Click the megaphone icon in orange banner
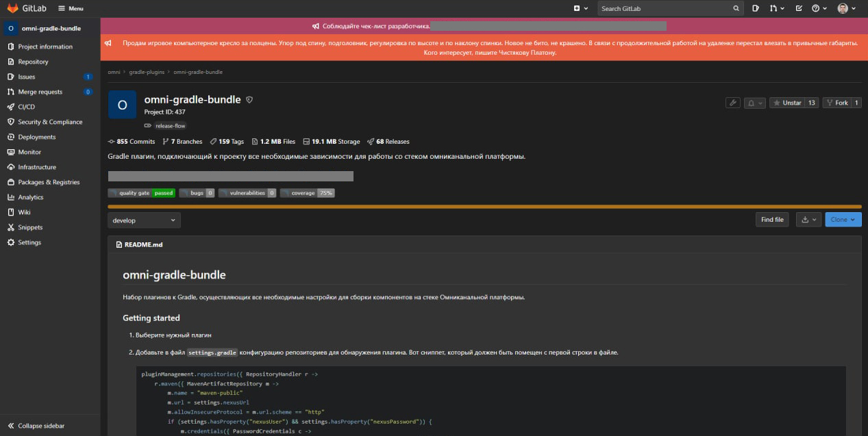Viewport: 868px width, 436px height. [108, 42]
